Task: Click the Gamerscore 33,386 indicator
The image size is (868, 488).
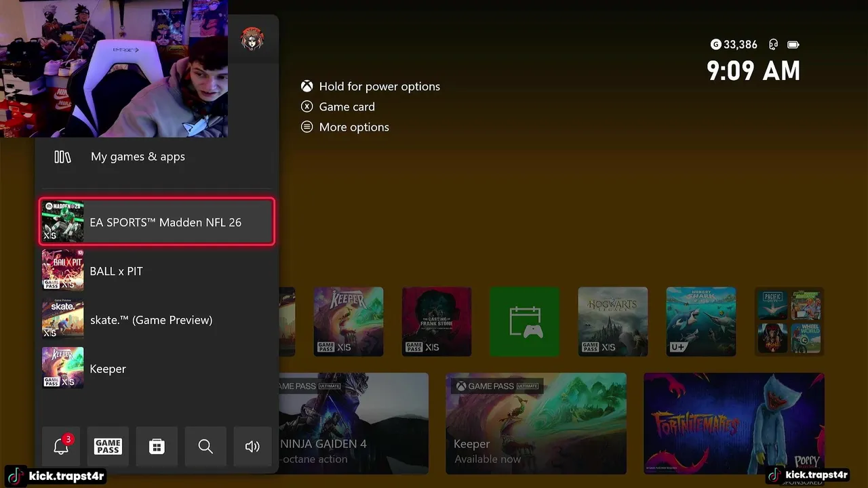Action: coord(734,45)
